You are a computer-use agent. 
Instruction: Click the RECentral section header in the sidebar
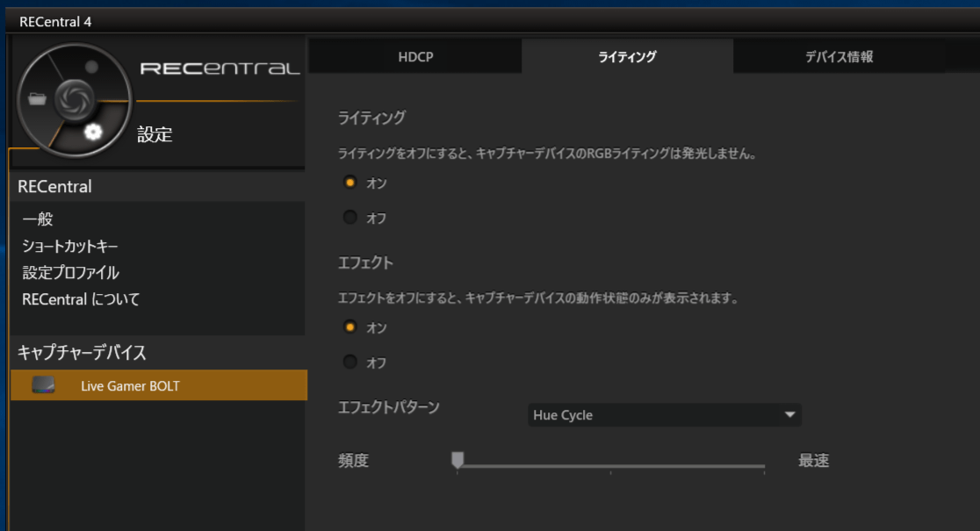[157, 186]
